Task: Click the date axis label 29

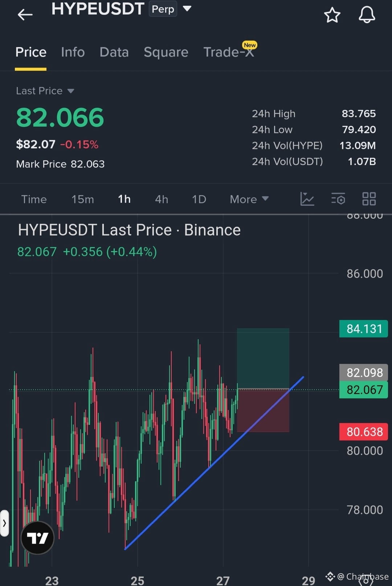Action: click(x=309, y=580)
